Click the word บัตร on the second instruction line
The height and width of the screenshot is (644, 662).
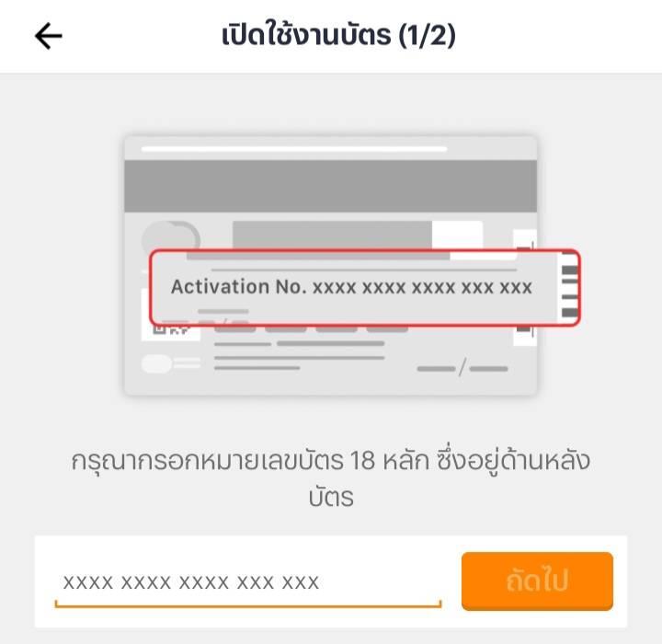click(x=331, y=497)
